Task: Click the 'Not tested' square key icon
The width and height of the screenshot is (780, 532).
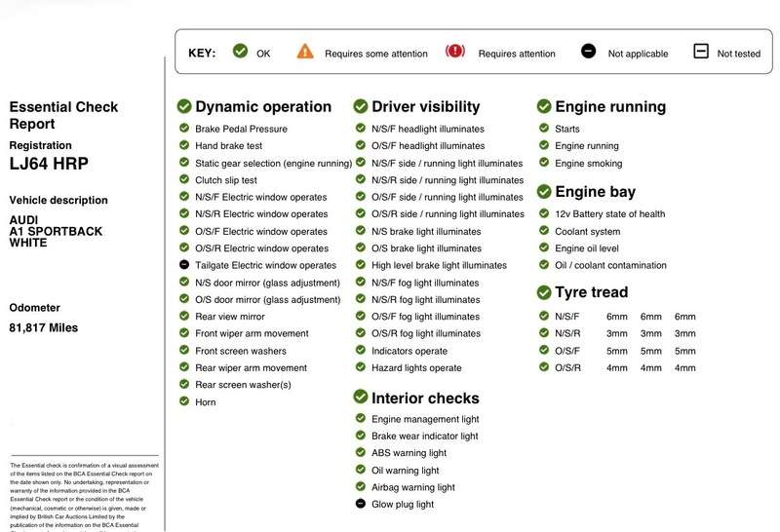Action: click(x=700, y=52)
